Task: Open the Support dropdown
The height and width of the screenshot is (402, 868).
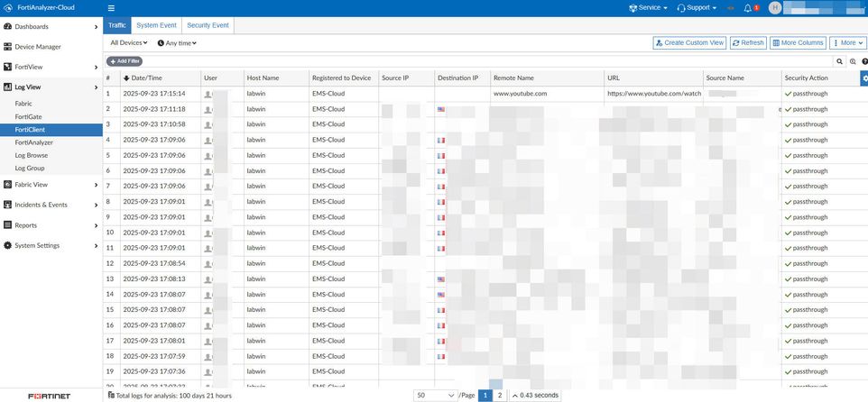Action: 697,8
